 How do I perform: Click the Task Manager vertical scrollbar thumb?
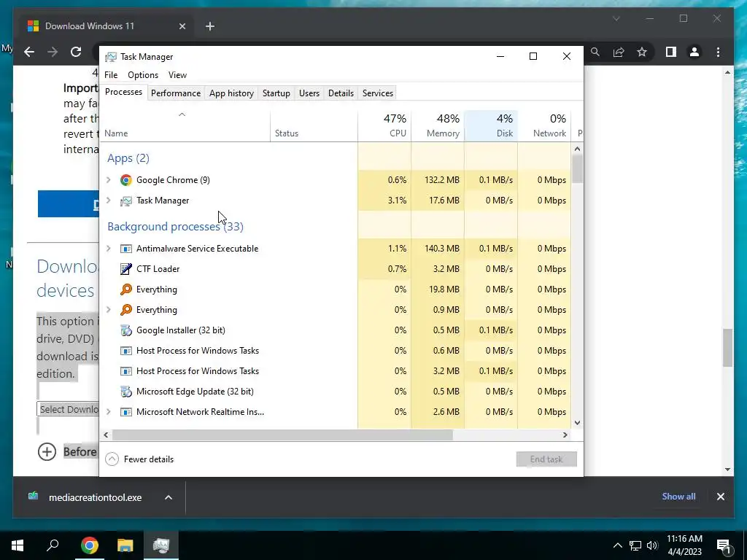tap(578, 169)
